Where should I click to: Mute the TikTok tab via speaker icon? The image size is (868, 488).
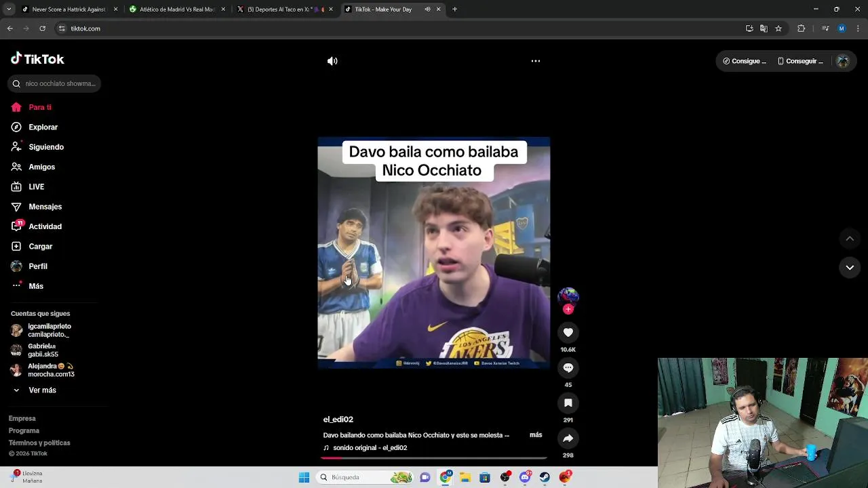[x=427, y=9]
